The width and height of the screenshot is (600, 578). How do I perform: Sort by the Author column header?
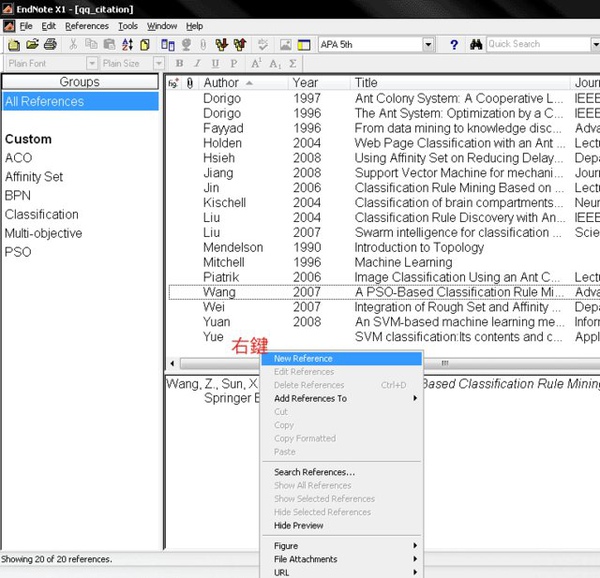click(x=244, y=83)
